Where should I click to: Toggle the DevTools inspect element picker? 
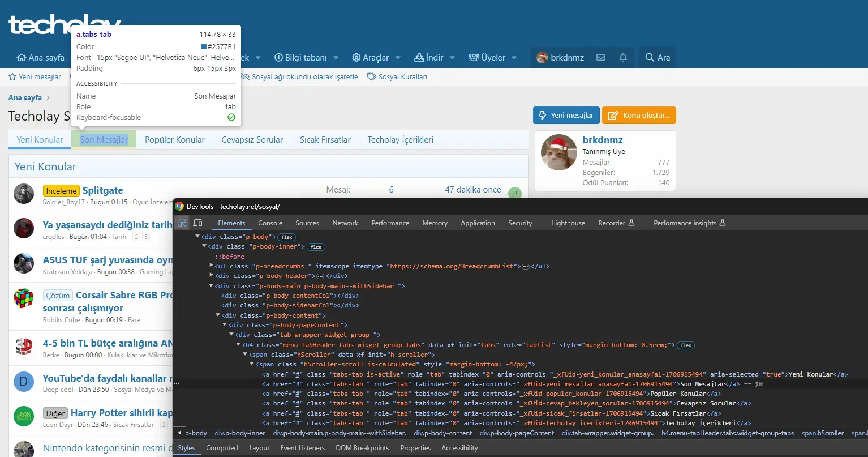tap(182, 223)
